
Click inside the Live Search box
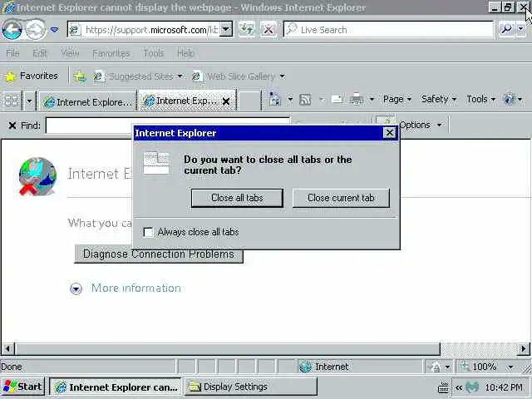pyautogui.click(x=388, y=30)
